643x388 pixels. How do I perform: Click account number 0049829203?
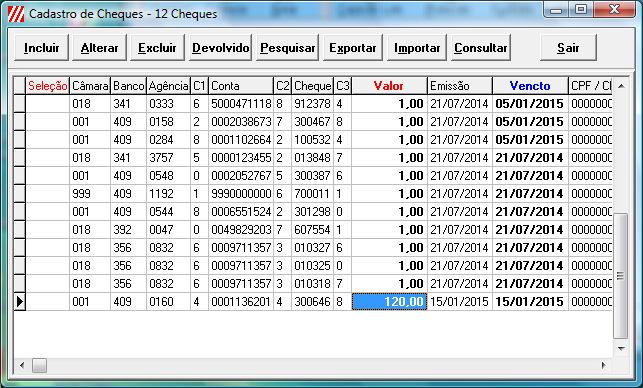[241, 230]
